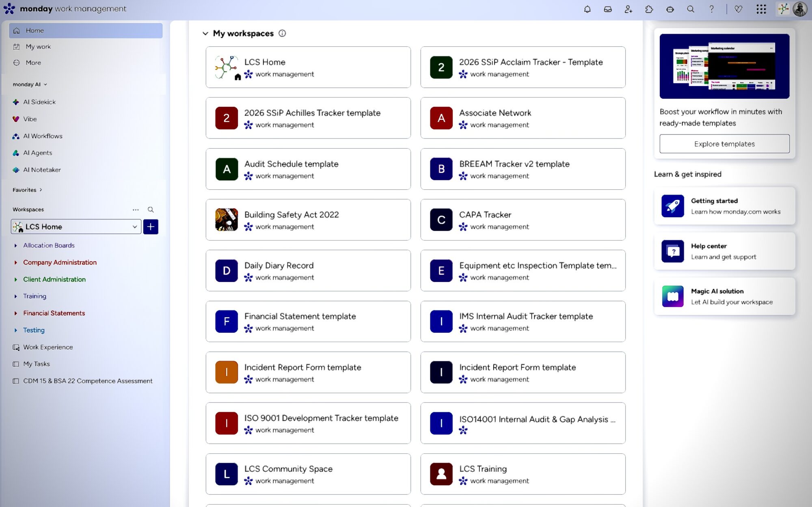Open the Workspaces three-dot options menu
812x507 pixels.
coord(136,210)
